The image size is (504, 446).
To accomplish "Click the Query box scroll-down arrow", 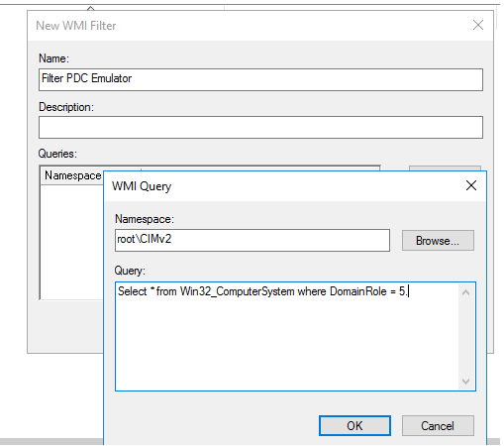I will tap(466, 382).
